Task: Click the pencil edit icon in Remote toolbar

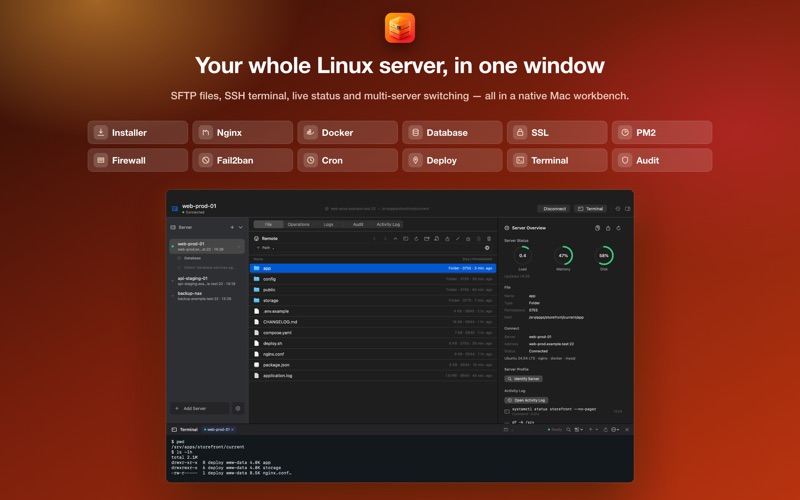Action: (x=458, y=239)
